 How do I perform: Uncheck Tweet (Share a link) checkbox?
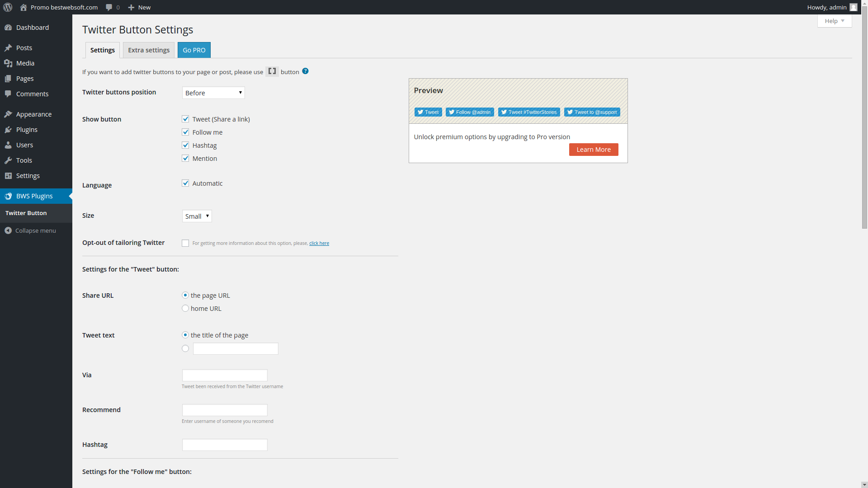click(x=185, y=119)
